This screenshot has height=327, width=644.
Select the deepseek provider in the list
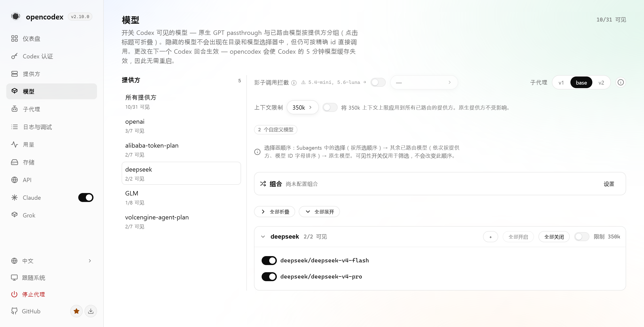[181, 173]
